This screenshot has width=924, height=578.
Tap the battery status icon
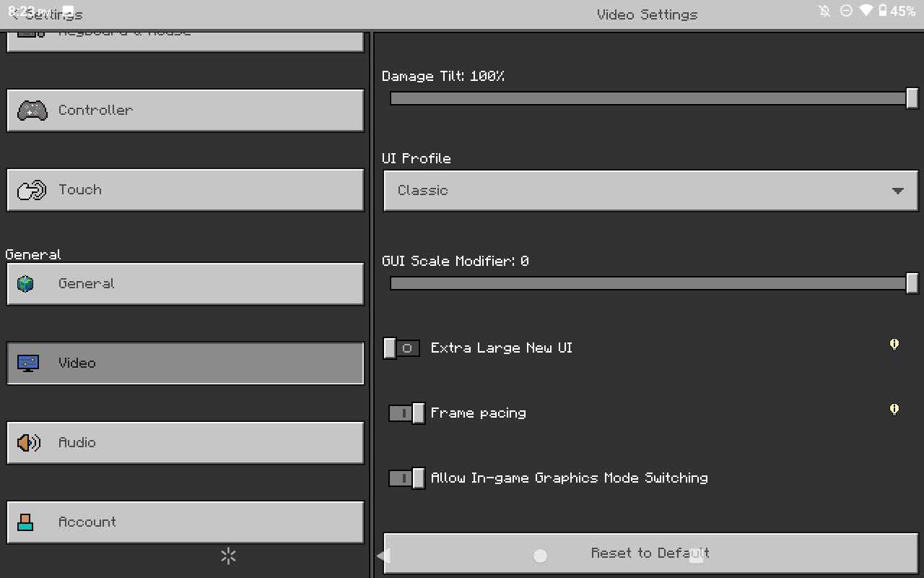882,11
